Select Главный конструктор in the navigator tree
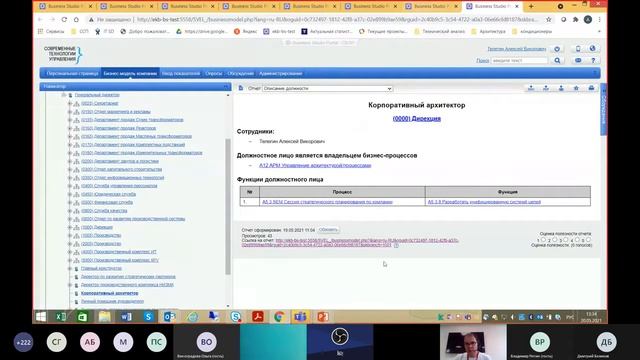The width and height of the screenshot is (640, 360). point(101,269)
